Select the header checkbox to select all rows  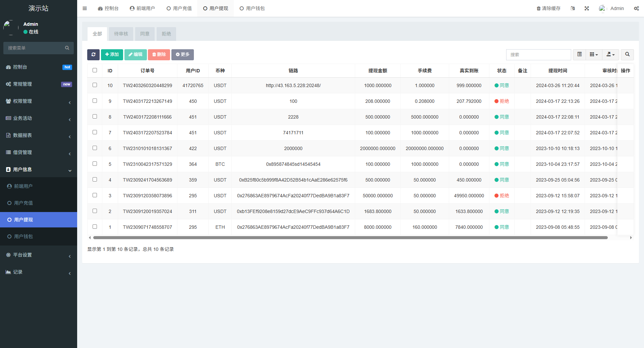pos(95,70)
